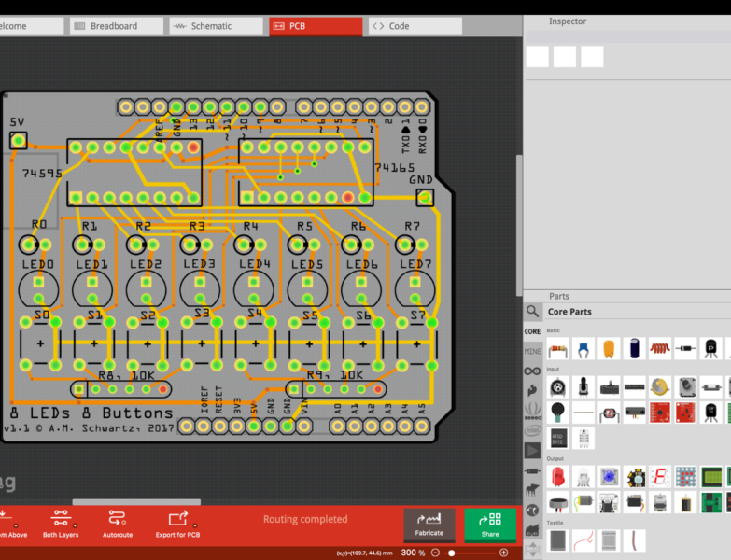Open the moose-logo parts bin
731x560 pixels.
532,490
